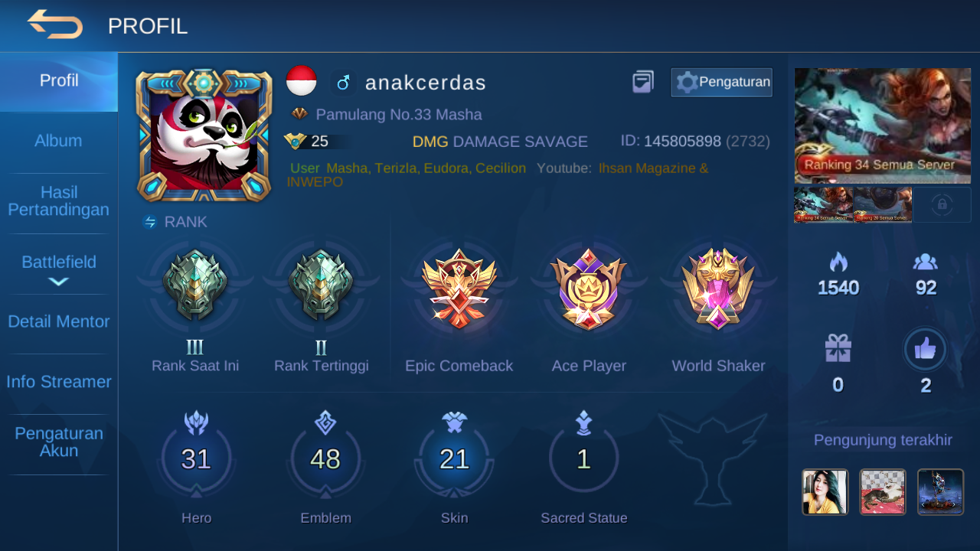Tap the back arrow next to PROFIL
This screenshot has width=980, height=551.
coord(55,24)
